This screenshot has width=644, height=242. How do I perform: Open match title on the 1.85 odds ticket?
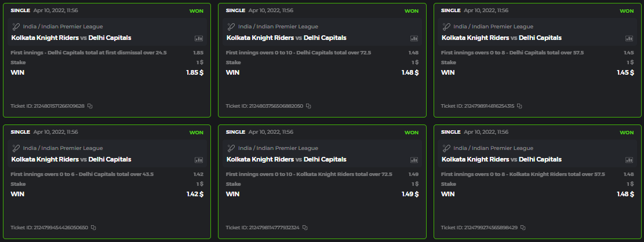71,38
